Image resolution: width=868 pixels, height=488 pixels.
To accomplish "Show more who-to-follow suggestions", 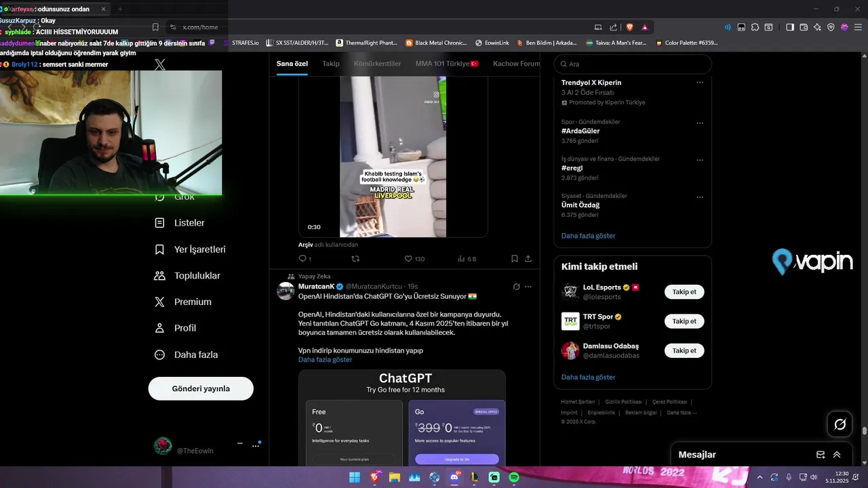I will click(588, 377).
